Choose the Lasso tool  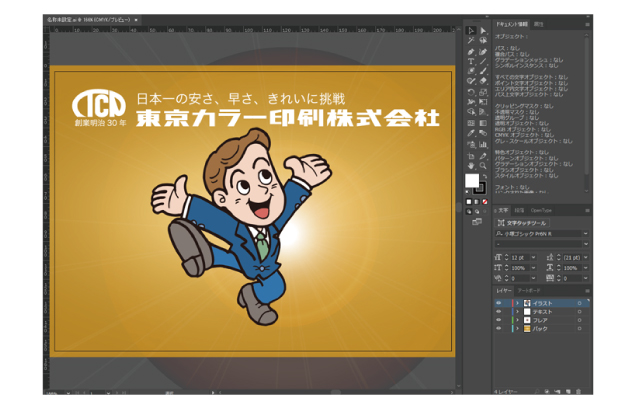click(483, 41)
